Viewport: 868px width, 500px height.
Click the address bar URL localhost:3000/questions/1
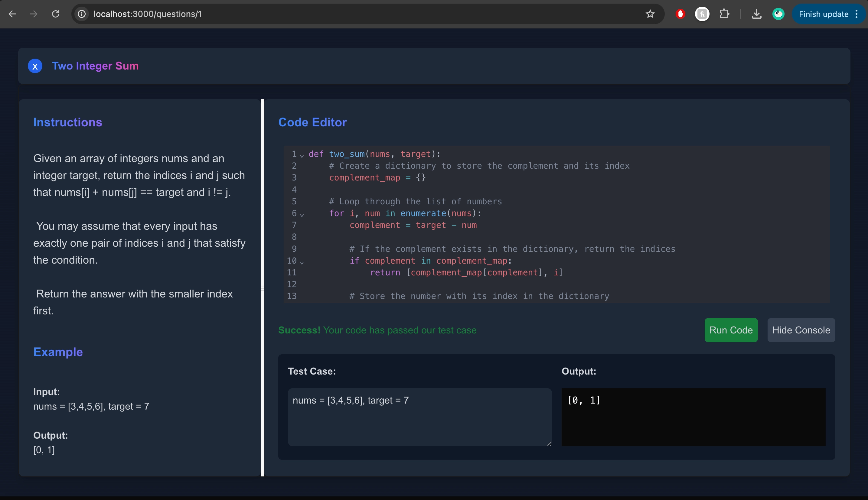[148, 14]
